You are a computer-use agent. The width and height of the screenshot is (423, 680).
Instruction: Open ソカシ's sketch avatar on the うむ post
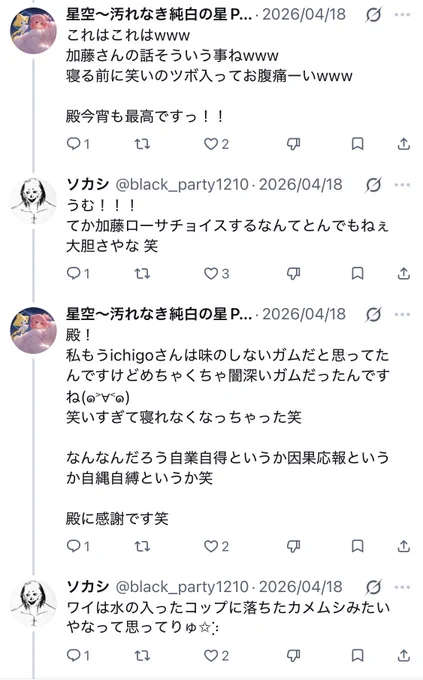point(33,201)
